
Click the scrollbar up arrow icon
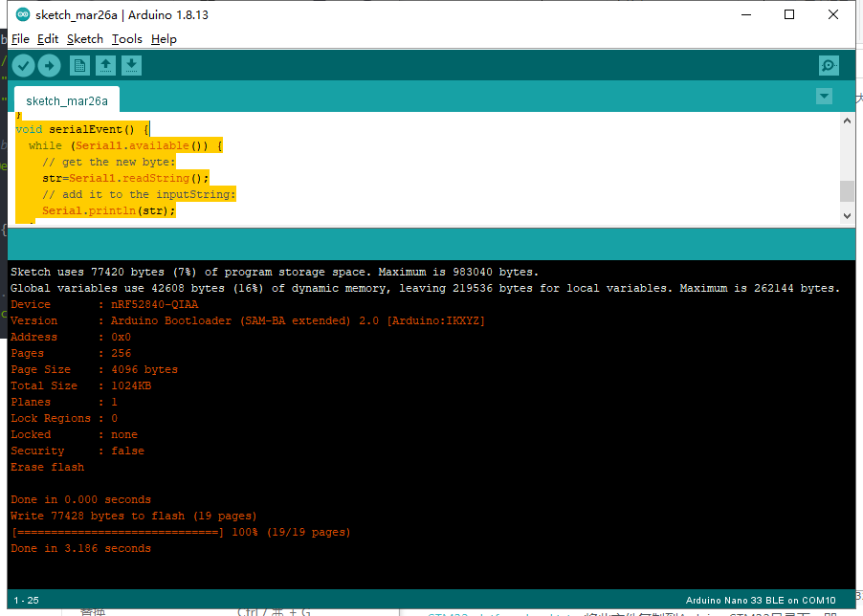[x=846, y=120]
